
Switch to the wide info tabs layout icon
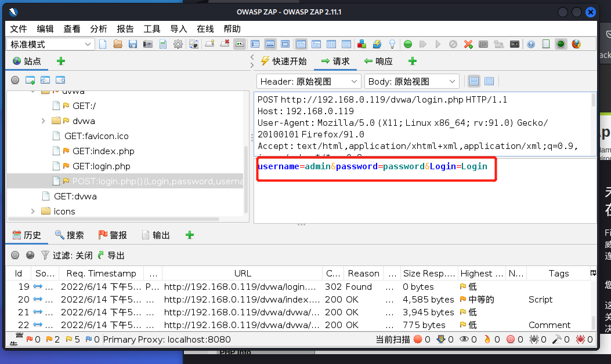[x=270, y=45]
